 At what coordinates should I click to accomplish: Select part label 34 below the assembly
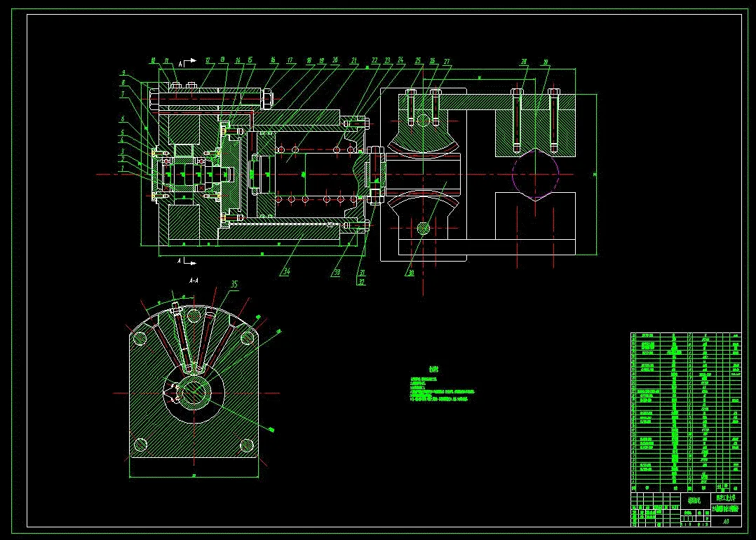[286, 272]
